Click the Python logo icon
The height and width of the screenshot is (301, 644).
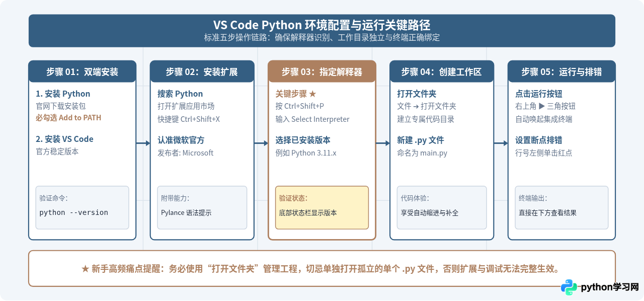point(569,287)
